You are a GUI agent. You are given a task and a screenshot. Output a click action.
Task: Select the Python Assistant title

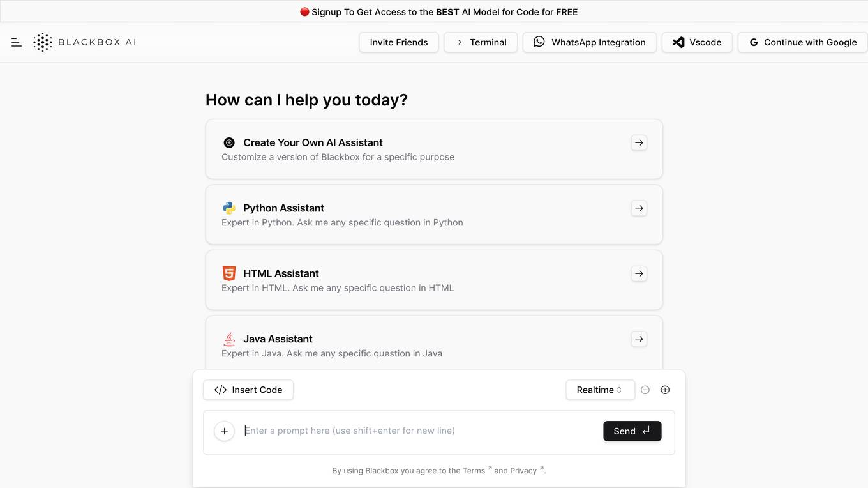pyautogui.click(x=283, y=208)
